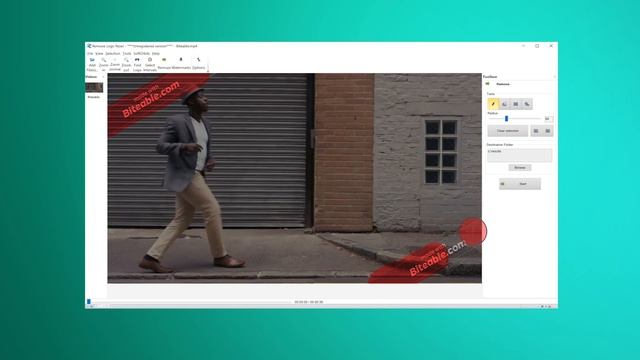Viewport: 640px width, 360px height.
Task: Click the Destination Folder path field
Action: click(x=520, y=155)
